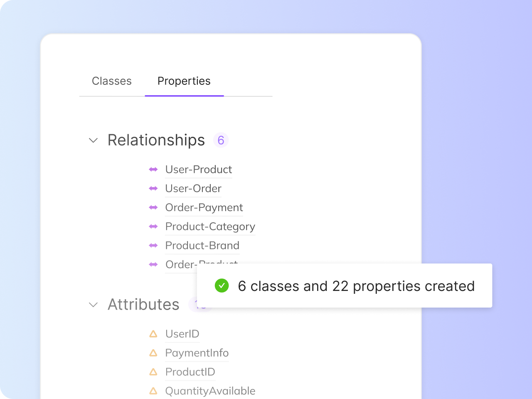Click the arrow icon beside Product-Category

coord(153,227)
